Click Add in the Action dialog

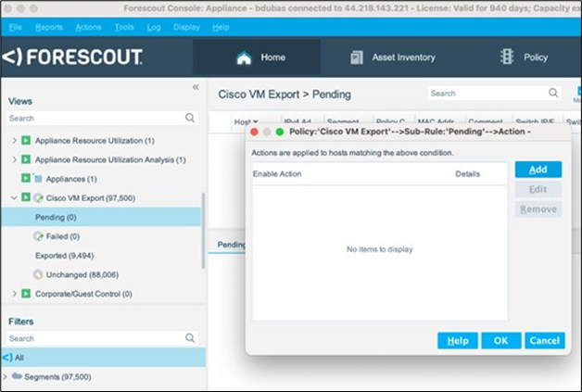pyautogui.click(x=538, y=170)
